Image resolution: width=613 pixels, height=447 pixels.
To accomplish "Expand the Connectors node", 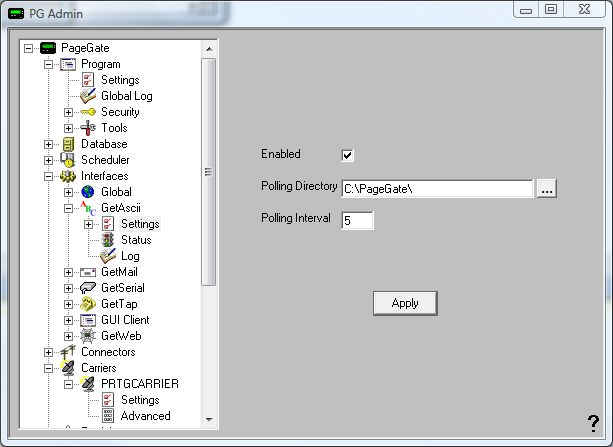I will [48, 352].
